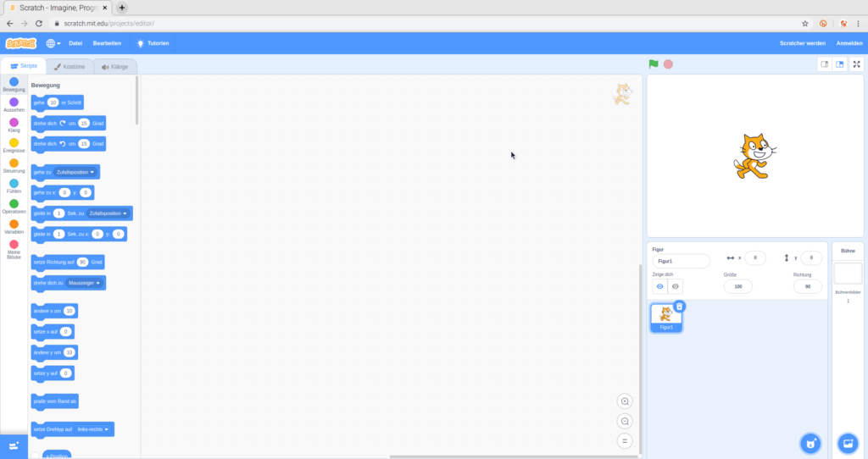Switch to small stage layout
The height and width of the screenshot is (459, 868).
click(824, 64)
